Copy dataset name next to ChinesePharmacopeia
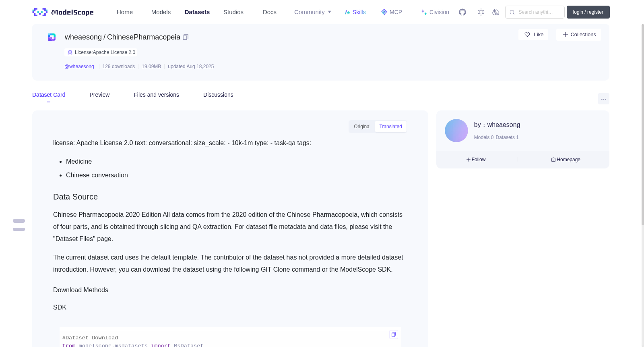 coord(186,37)
